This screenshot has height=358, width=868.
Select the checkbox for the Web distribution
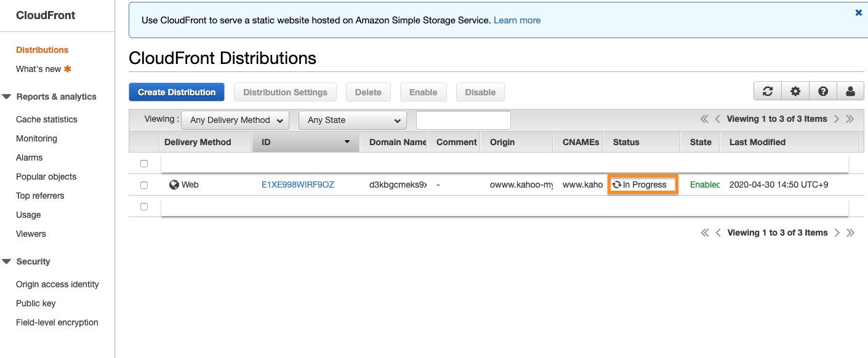[x=144, y=185]
